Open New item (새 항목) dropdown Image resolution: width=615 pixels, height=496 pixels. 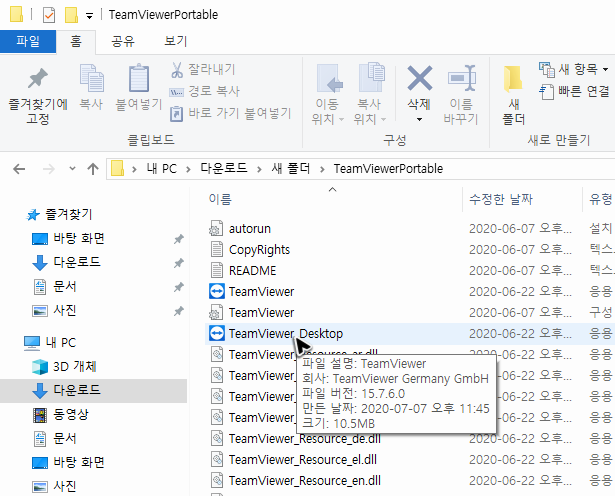point(574,69)
